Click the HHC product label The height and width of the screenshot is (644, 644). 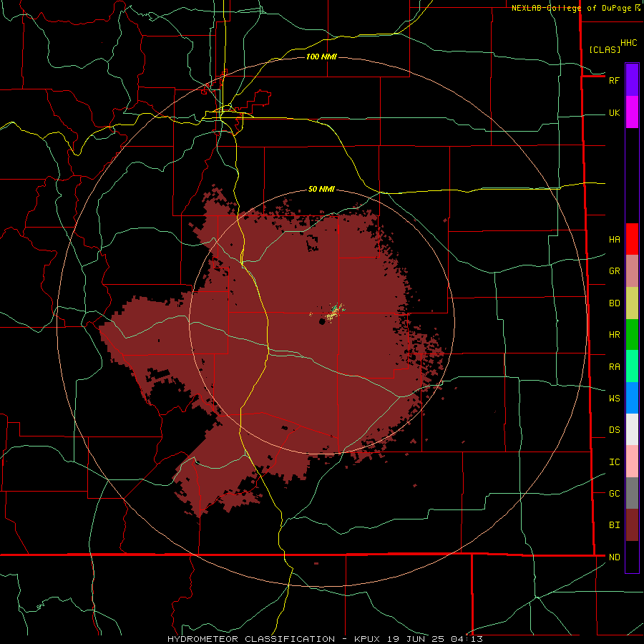coord(628,43)
